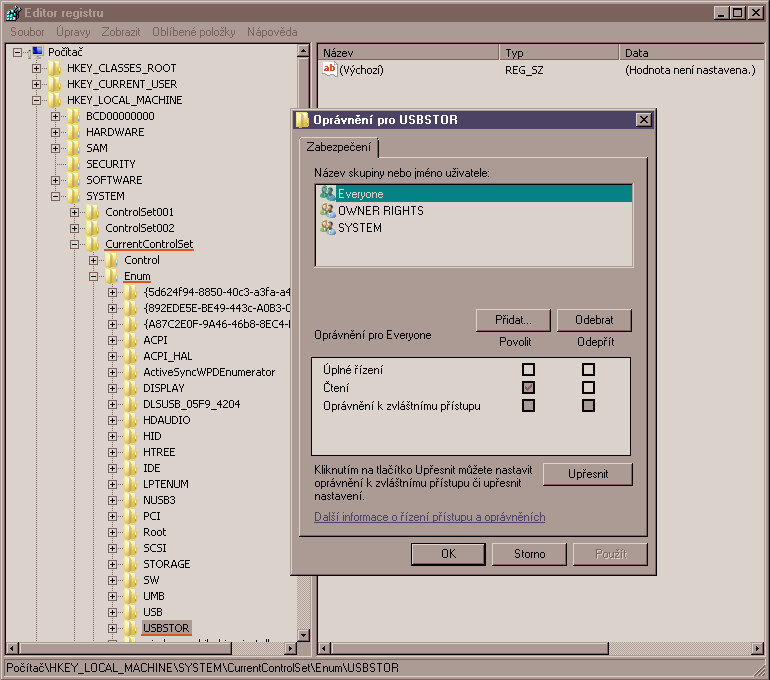The width and height of the screenshot is (770, 680).
Task: Click the Počítač computer icon in tree
Action: coord(36,52)
